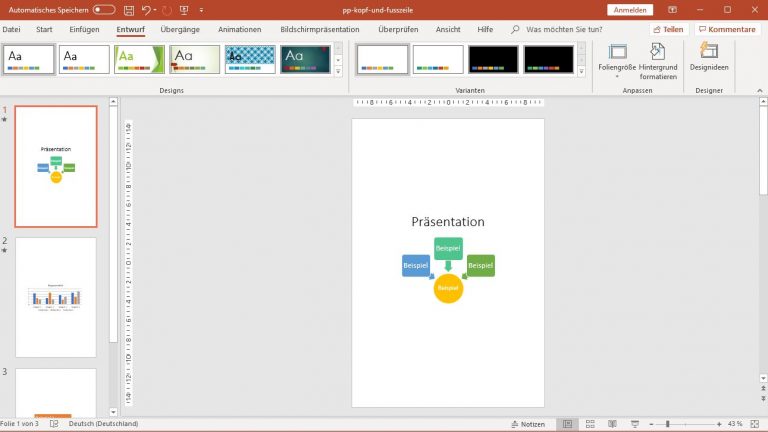Expand the Designs gallery more arrow

coord(338,72)
